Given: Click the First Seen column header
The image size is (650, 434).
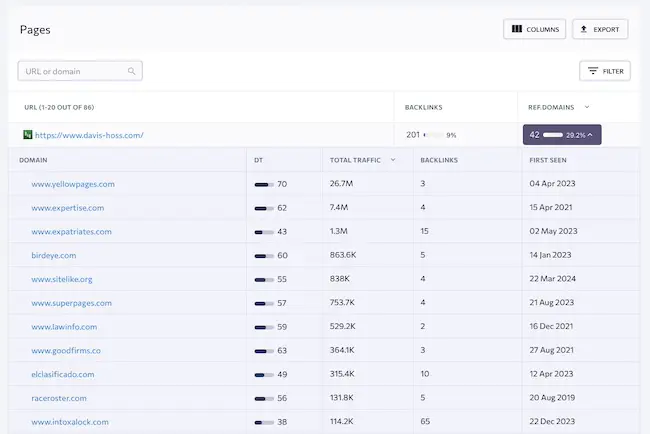Looking at the screenshot, I should pyautogui.click(x=548, y=160).
